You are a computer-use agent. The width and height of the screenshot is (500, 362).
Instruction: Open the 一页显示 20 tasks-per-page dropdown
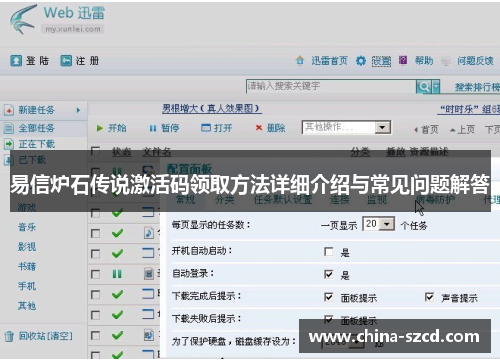pos(379,224)
